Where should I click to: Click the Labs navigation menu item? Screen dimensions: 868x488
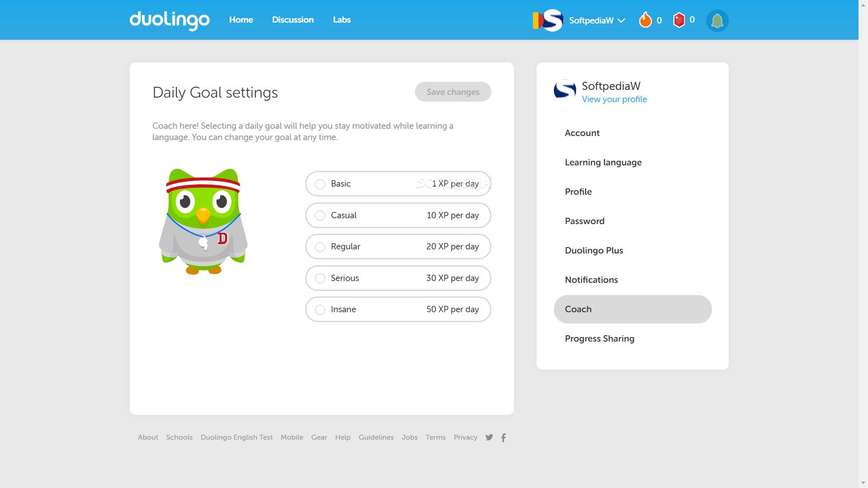pyautogui.click(x=342, y=20)
